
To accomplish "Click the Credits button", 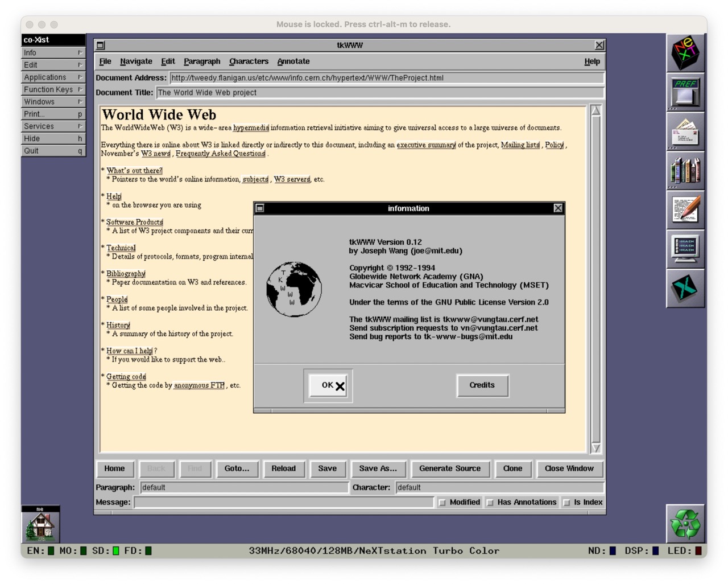I will [x=482, y=385].
